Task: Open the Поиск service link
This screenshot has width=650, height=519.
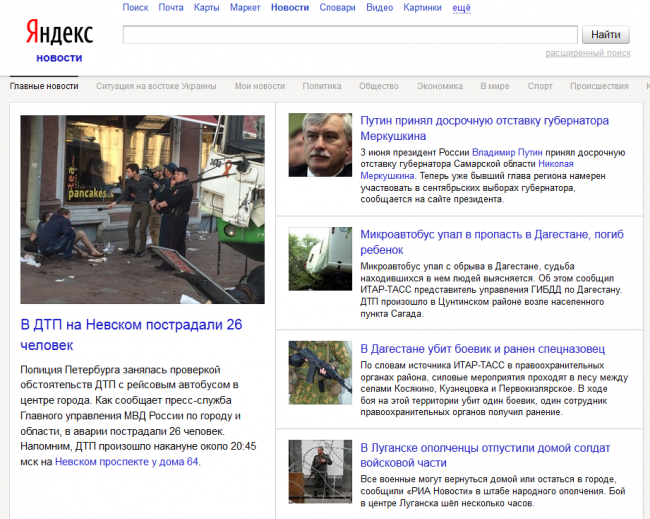Action: 135,7
